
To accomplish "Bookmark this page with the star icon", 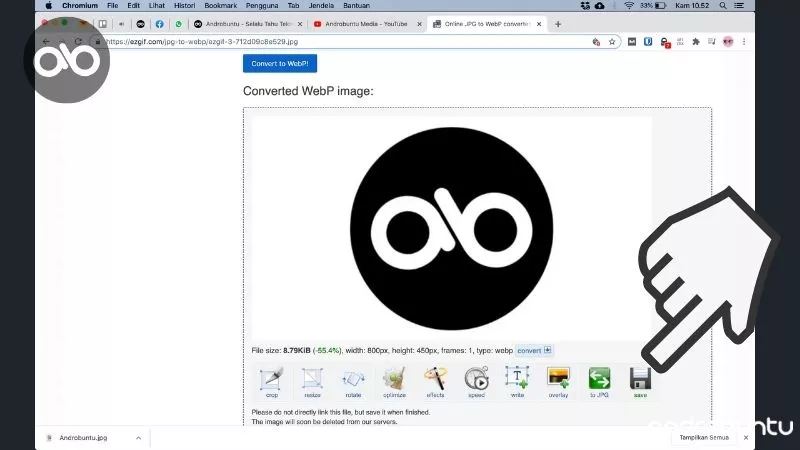I will (x=612, y=42).
